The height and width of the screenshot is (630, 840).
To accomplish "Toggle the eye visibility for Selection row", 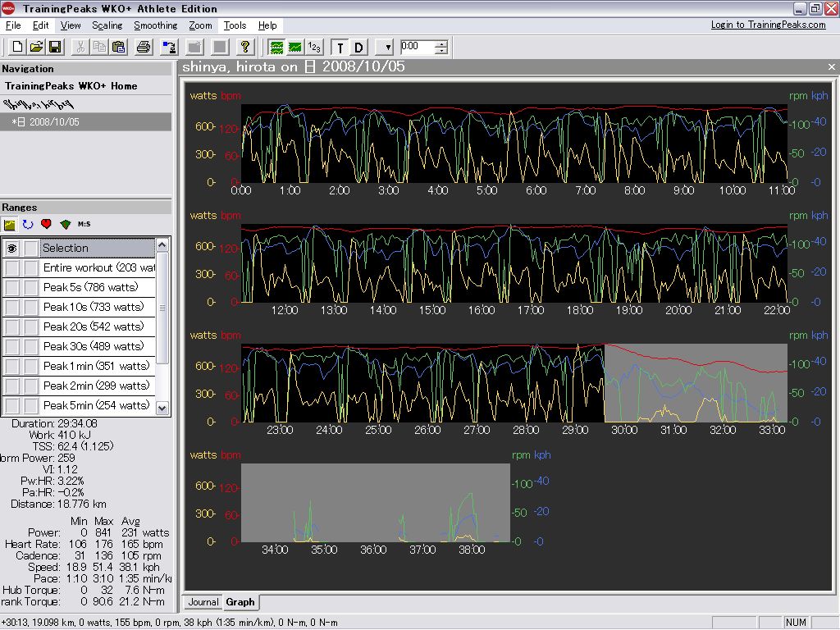I will (11, 248).
